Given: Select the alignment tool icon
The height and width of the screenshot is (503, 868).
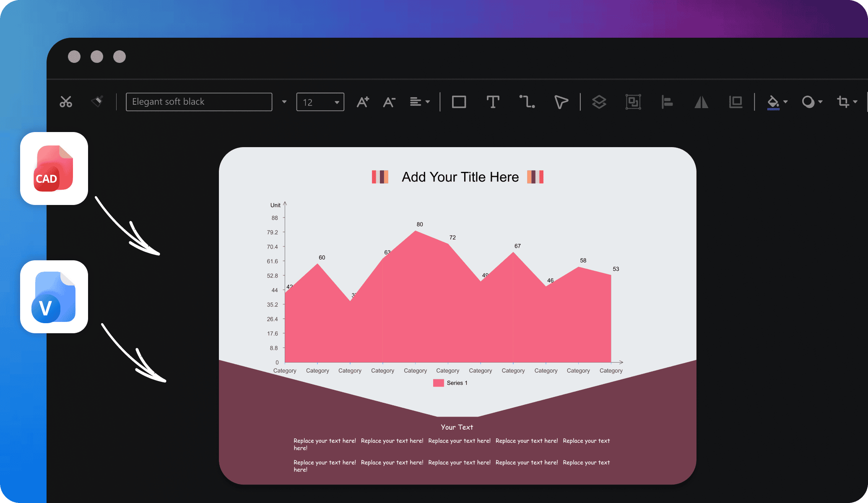Looking at the screenshot, I should tap(667, 101).
